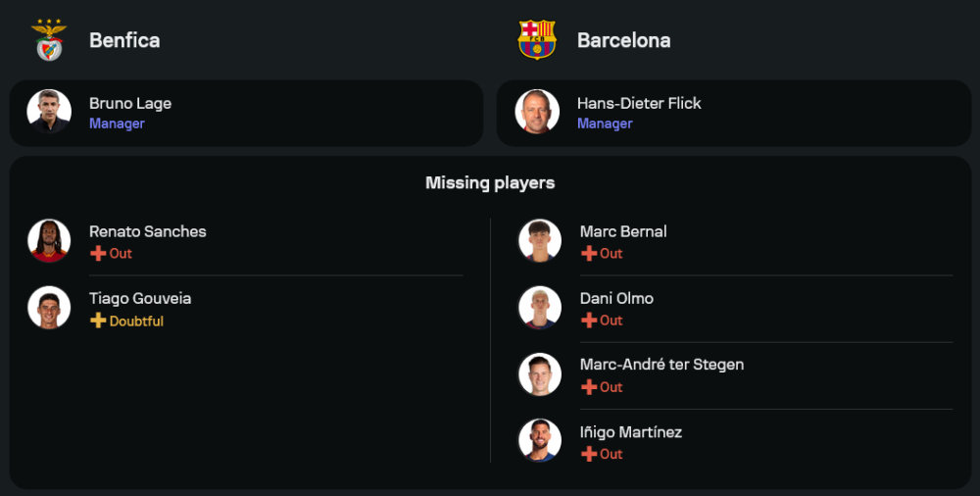The height and width of the screenshot is (496, 980).
Task: Open the Barcelona team name link
Action: click(624, 40)
